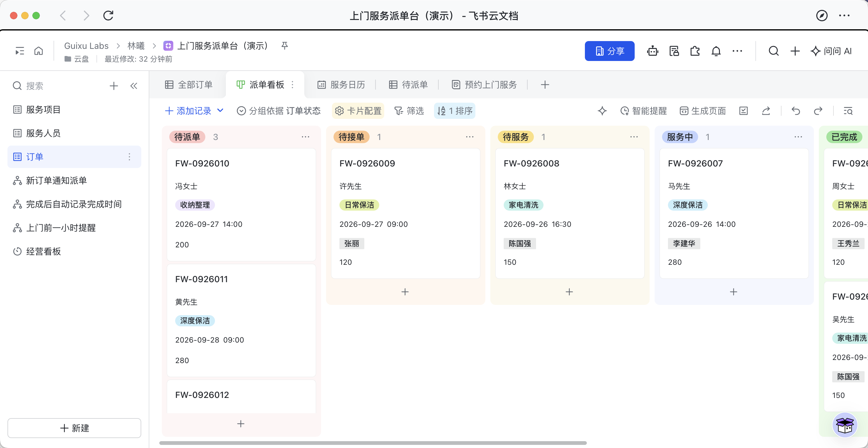Image resolution: width=868 pixels, height=448 pixels.
Task: Open the browser compass icon in title bar
Action: pos(822,16)
